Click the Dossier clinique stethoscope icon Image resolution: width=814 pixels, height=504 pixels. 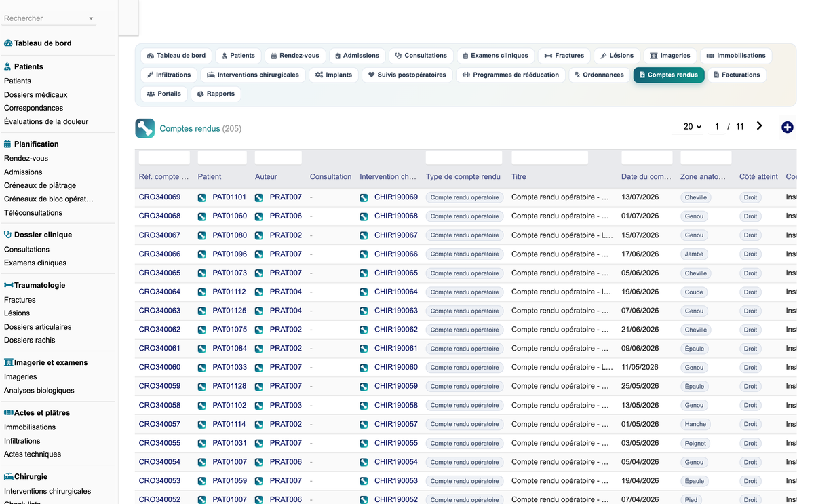(8, 235)
